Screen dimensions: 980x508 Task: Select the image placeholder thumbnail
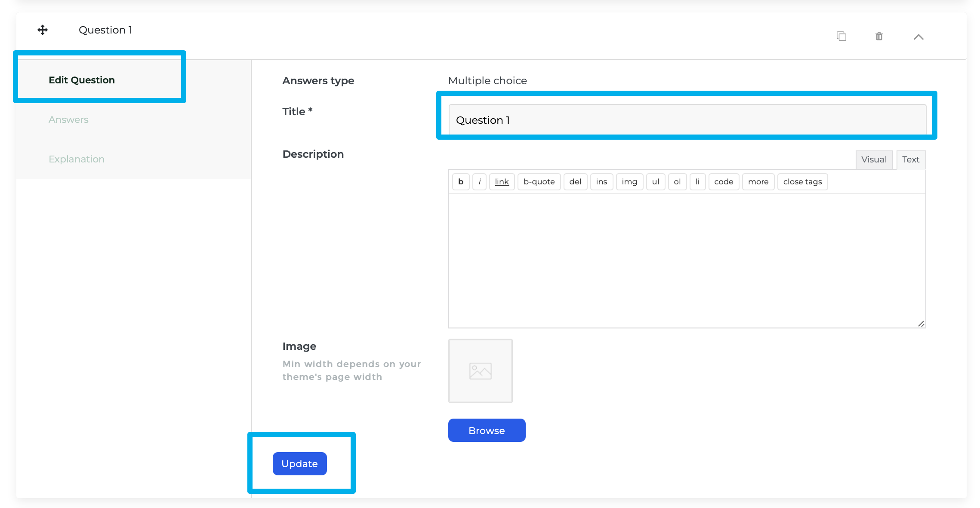pyautogui.click(x=480, y=370)
